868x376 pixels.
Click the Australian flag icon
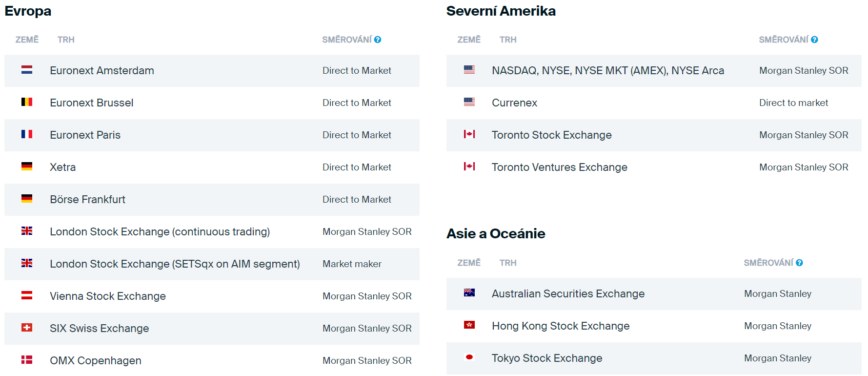pyautogui.click(x=469, y=293)
